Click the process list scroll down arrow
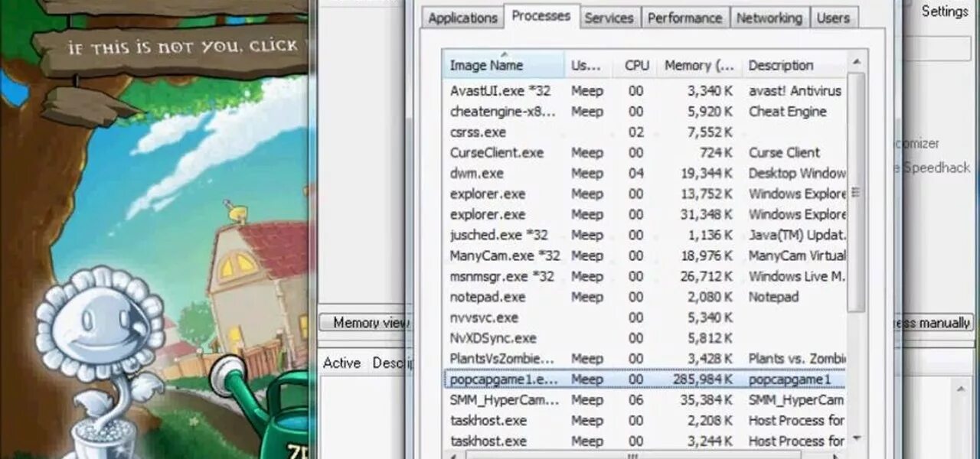Screen dimensions: 980x459 [856, 438]
